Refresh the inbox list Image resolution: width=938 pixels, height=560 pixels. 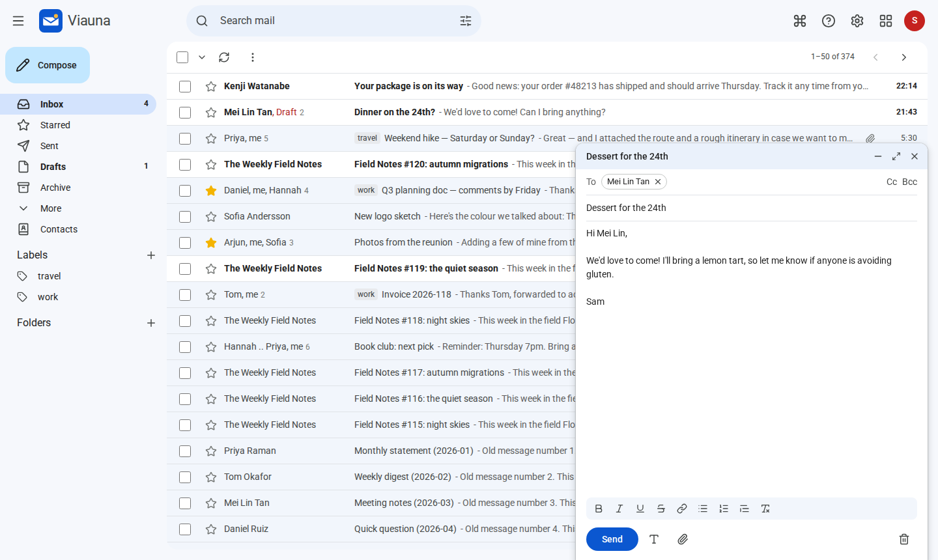[224, 57]
